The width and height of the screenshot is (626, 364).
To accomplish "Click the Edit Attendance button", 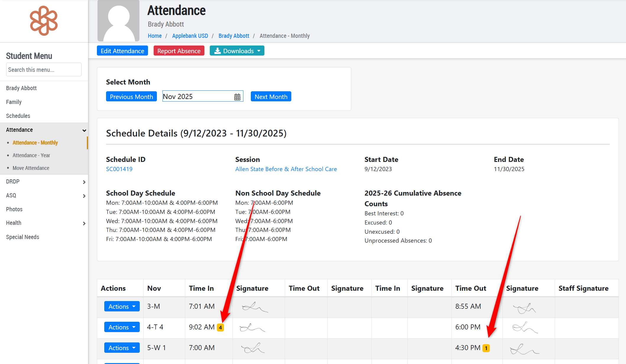I will coord(122,51).
